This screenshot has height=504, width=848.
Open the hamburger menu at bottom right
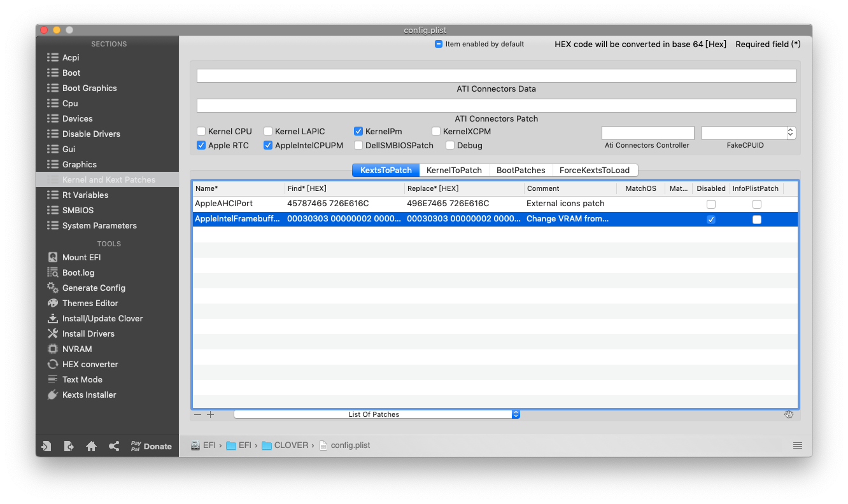(797, 445)
